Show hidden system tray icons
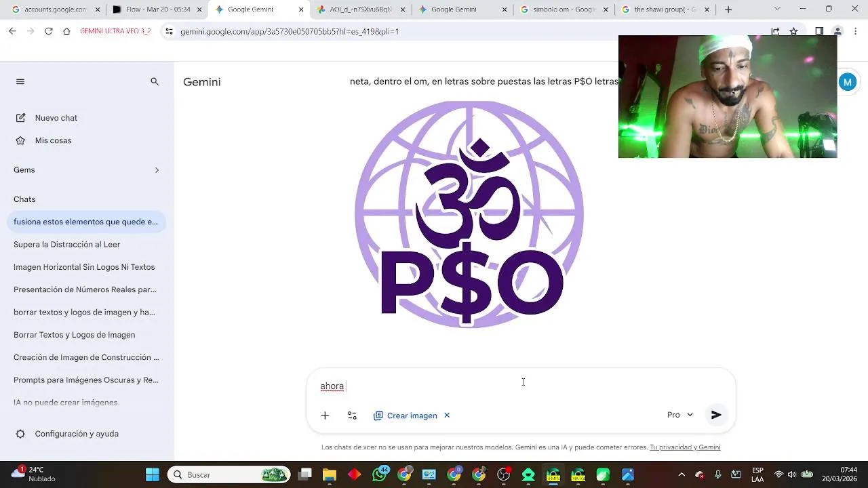 coord(682,474)
